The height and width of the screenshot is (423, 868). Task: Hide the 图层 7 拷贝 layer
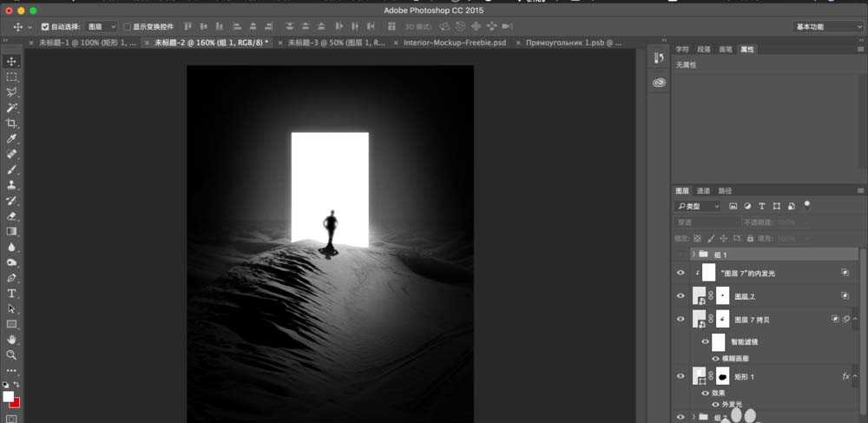tap(681, 320)
